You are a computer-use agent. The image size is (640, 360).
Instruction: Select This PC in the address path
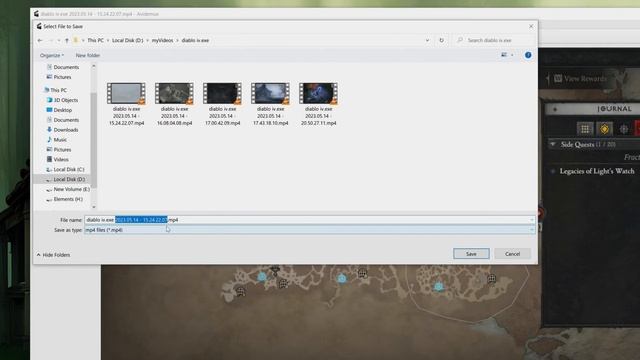(96, 40)
